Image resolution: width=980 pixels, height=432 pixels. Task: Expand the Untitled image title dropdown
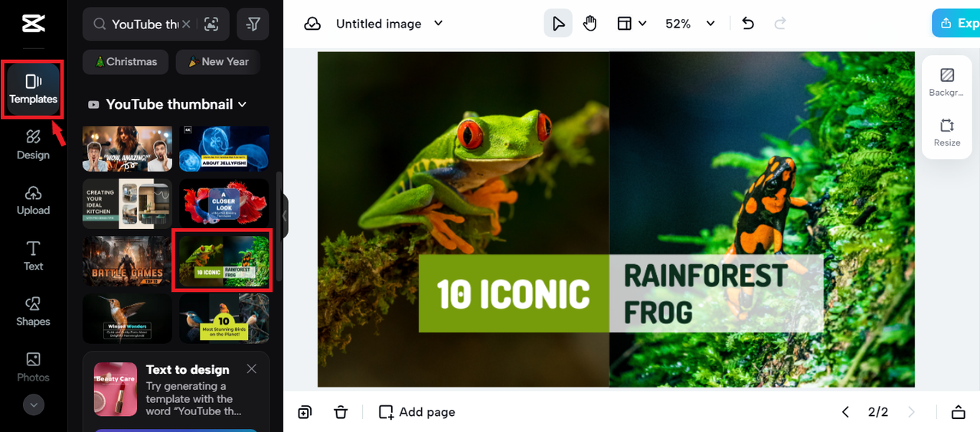point(439,24)
